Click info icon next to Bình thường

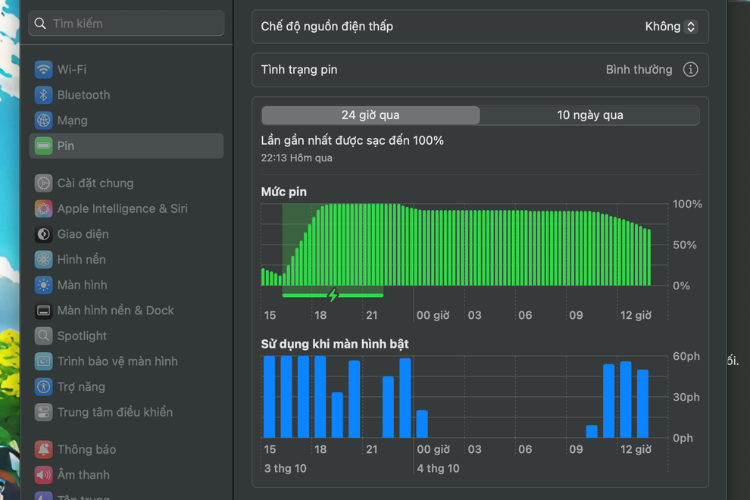[690, 69]
